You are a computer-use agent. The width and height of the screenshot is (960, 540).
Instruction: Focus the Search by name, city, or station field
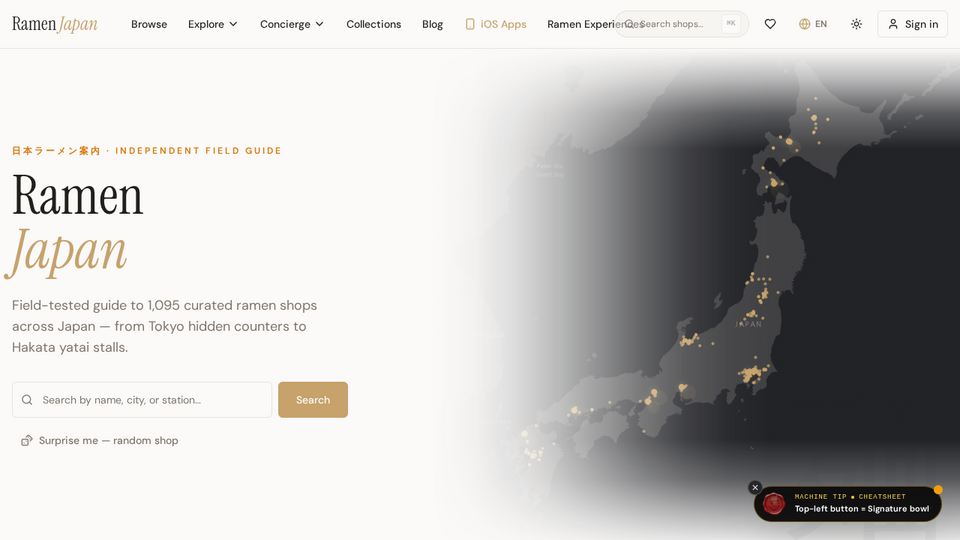[142, 400]
